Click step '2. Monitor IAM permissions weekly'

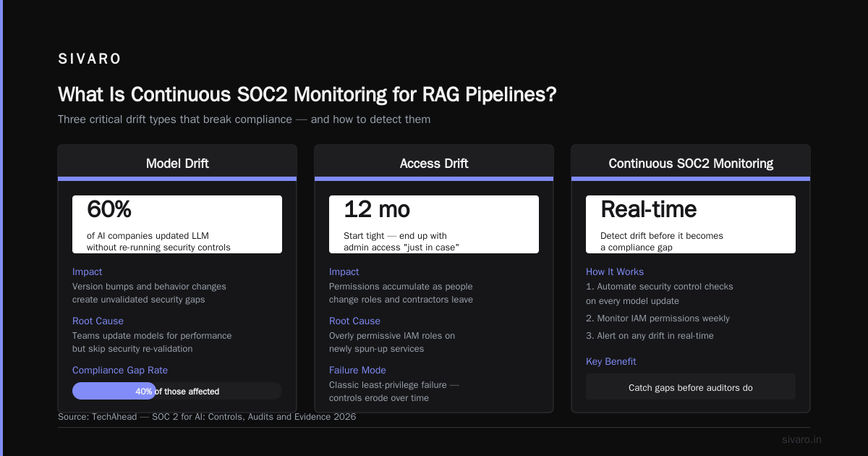[x=658, y=318]
